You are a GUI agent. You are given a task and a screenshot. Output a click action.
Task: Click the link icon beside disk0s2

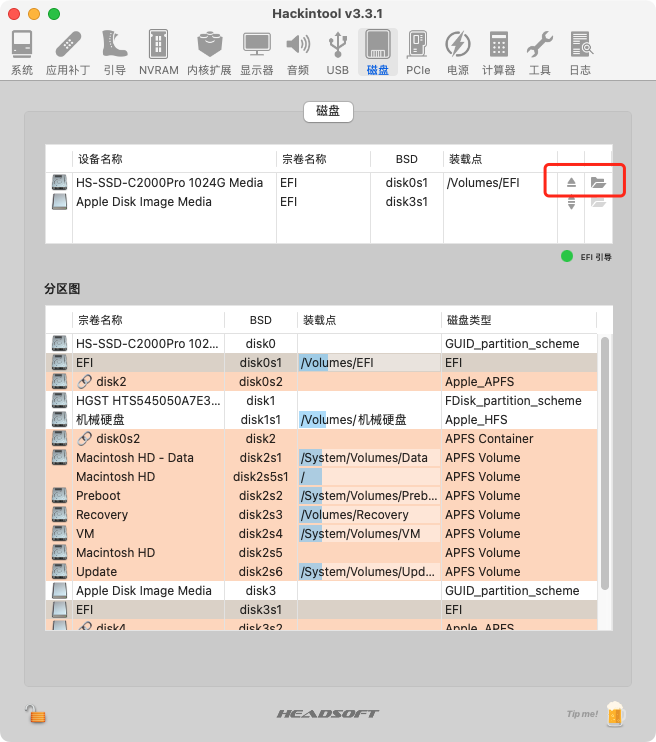(x=85, y=439)
